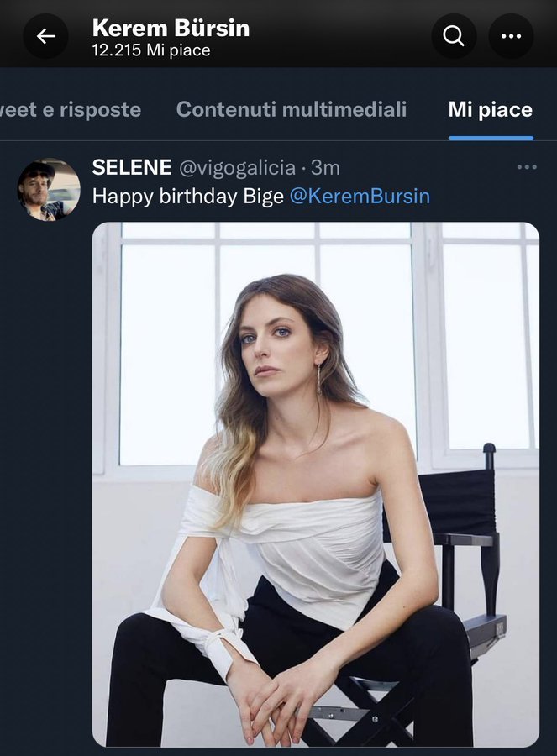
Task: Tap the back arrow button
Action: point(45,36)
